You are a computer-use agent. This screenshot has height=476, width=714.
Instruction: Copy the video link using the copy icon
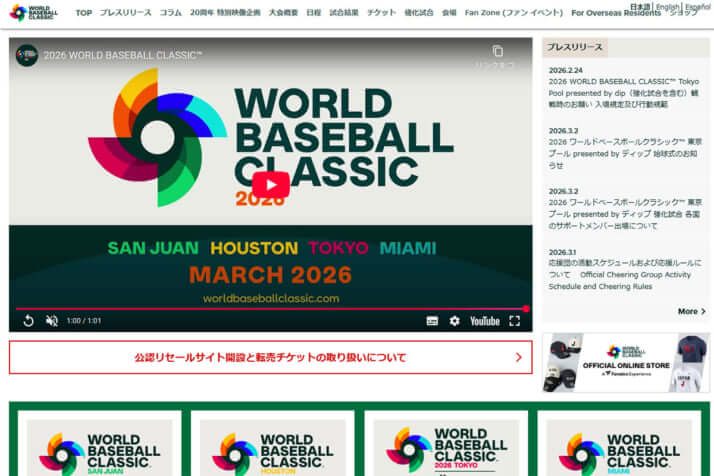tap(497, 51)
